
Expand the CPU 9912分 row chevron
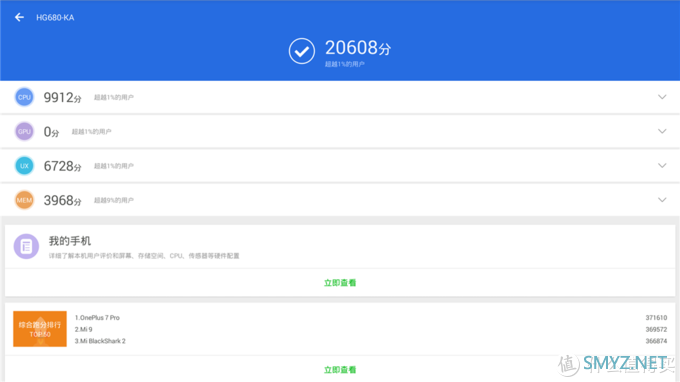click(662, 97)
